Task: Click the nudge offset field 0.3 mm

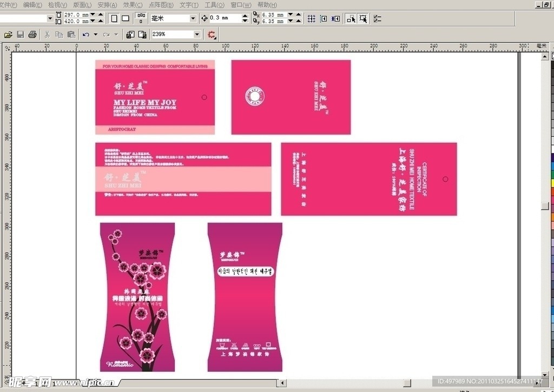Action: coord(226,18)
